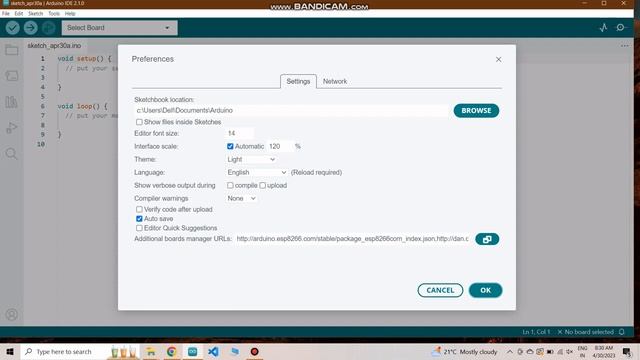The height and width of the screenshot is (360, 640).
Task: Enable Verify code after upload
Action: (139, 209)
